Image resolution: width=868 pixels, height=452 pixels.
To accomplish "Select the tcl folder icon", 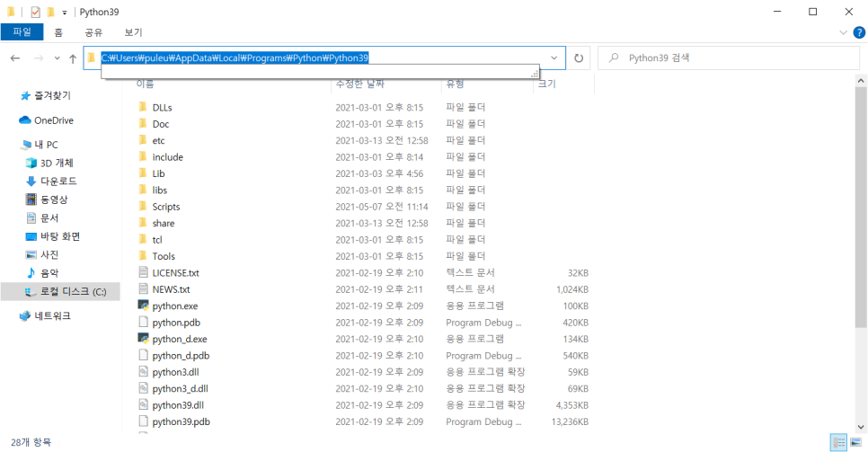I will click(143, 240).
